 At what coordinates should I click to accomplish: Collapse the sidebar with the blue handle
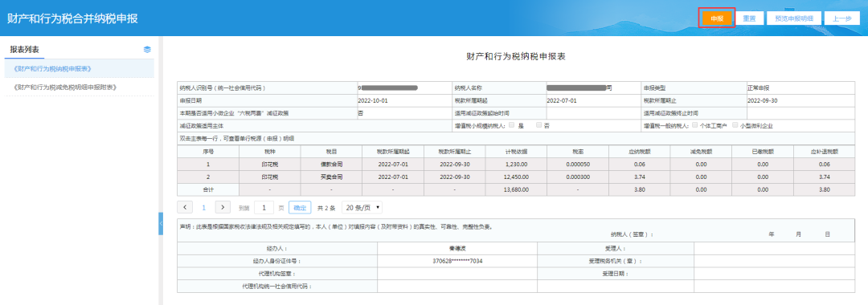pos(161,223)
